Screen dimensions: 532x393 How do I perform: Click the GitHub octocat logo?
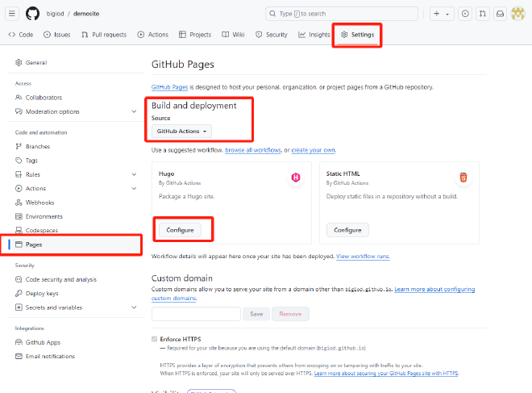[32, 14]
